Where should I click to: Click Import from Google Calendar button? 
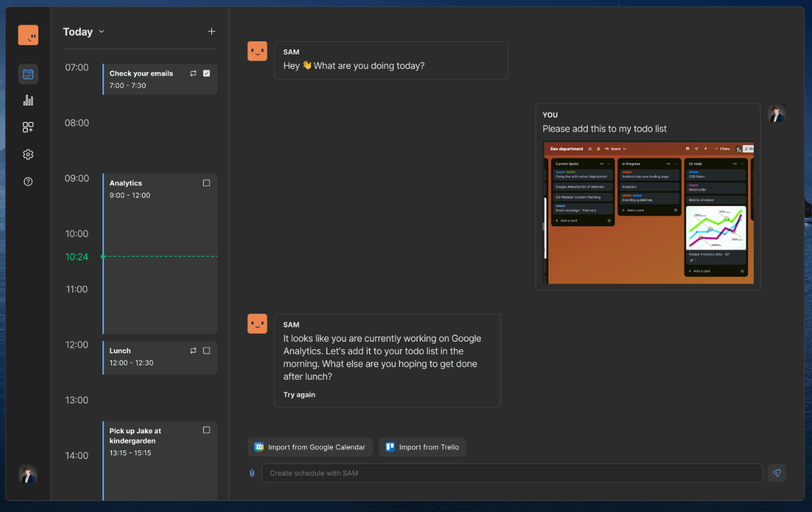(x=310, y=447)
